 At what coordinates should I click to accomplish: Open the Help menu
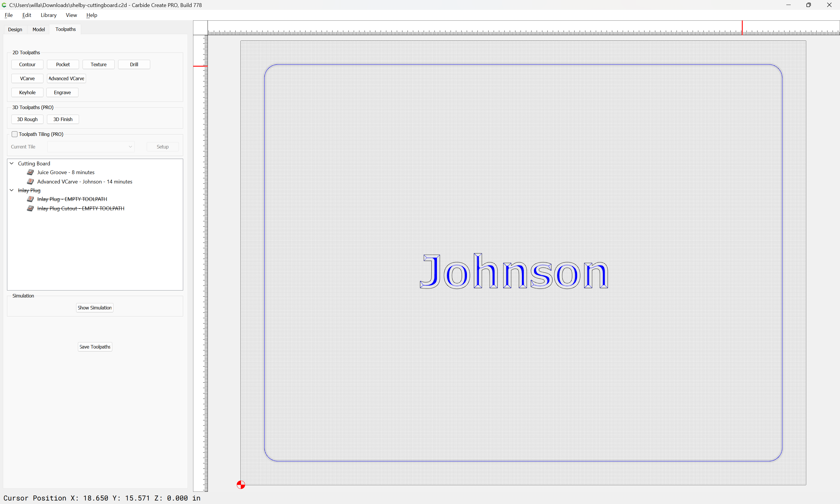pyautogui.click(x=92, y=15)
